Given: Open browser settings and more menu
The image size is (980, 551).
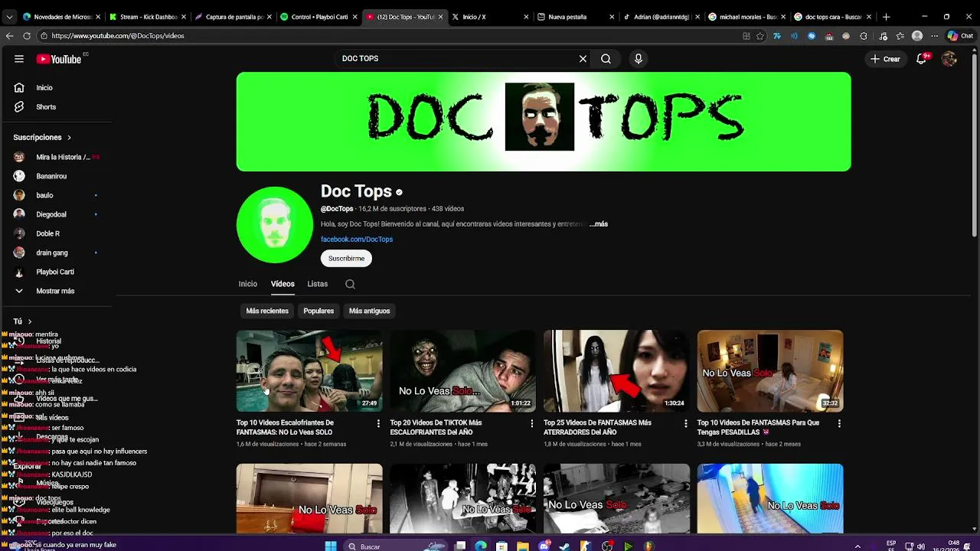Looking at the screenshot, I should (x=934, y=36).
